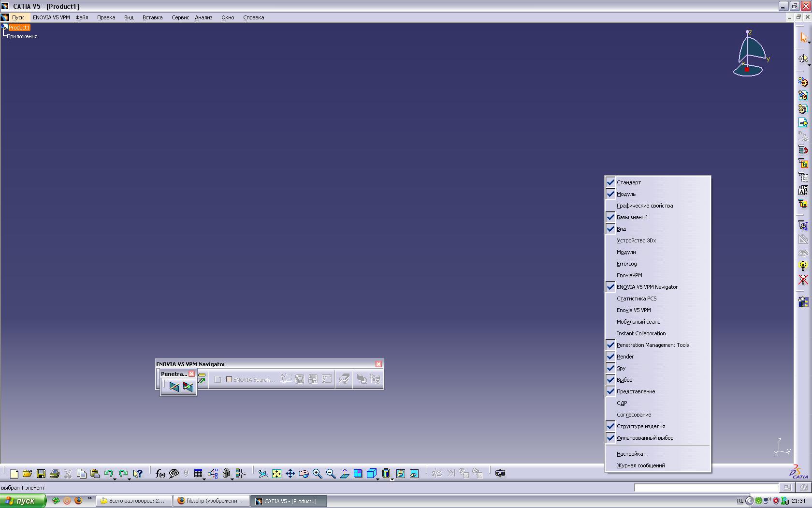The image size is (812, 508).
Task: Select Product1 node in specification tree
Action: pos(19,28)
